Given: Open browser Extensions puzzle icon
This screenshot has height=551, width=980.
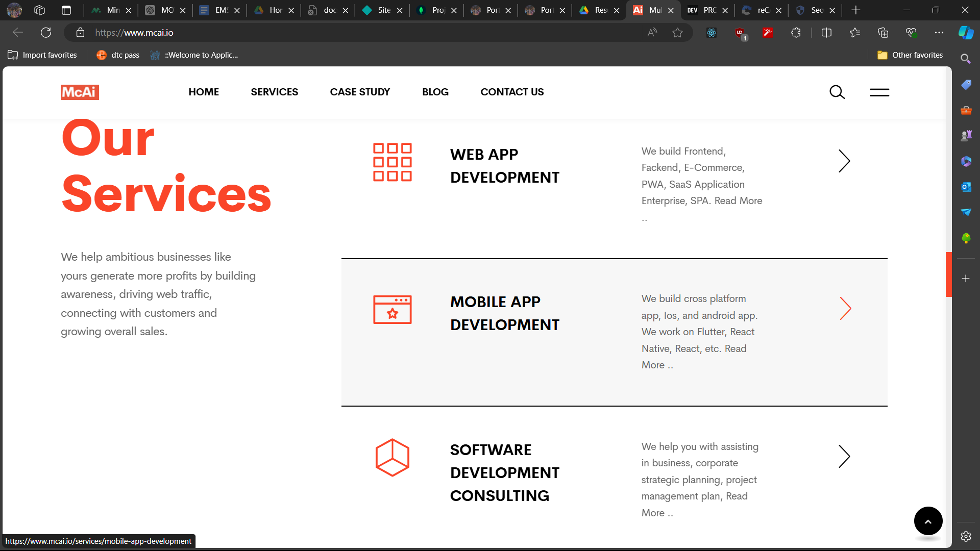Looking at the screenshot, I should click(x=796, y=33).
